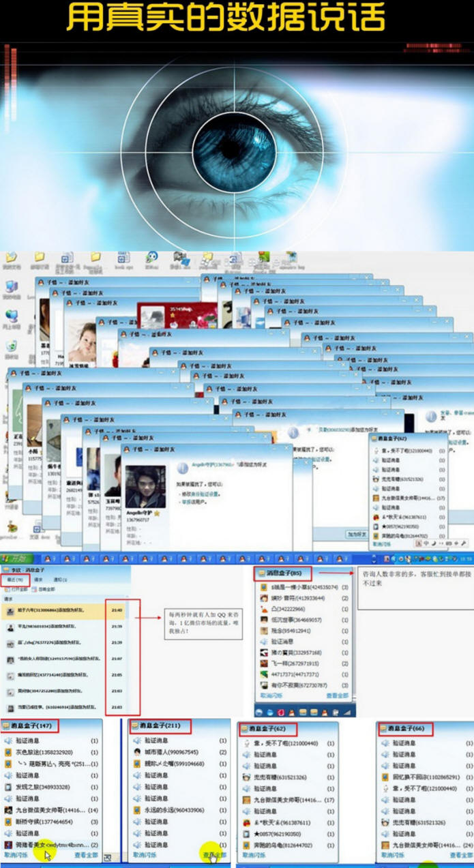Open message from 猪の寶貝(332957168)
The width and height of the screenshot is (474, 868).
[305, 653]
